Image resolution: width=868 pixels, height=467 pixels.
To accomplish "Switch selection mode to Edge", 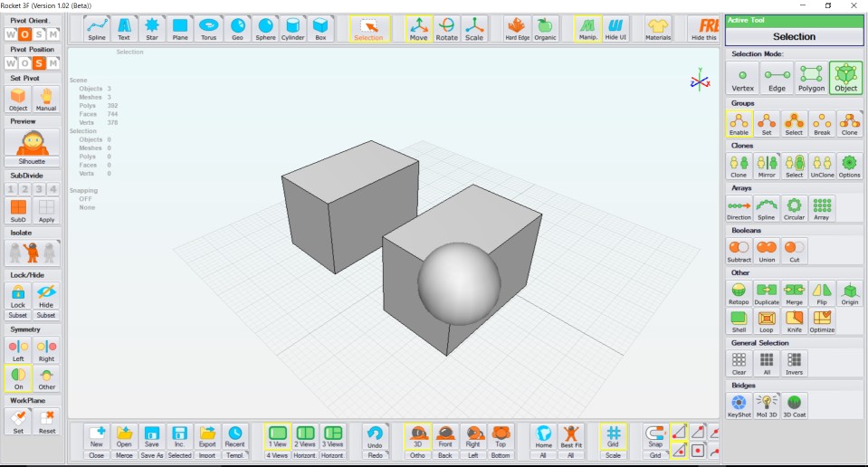I will point(777,78).
